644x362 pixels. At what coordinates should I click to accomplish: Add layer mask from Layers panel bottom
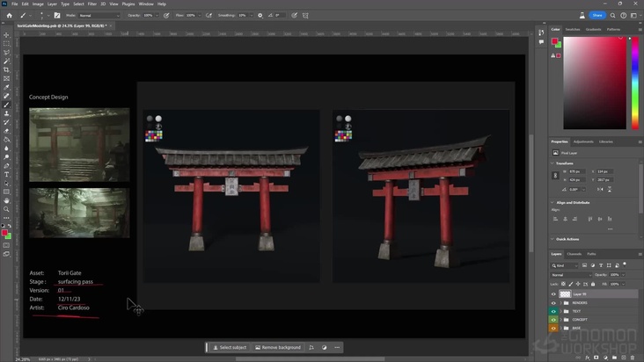(596, 358)
